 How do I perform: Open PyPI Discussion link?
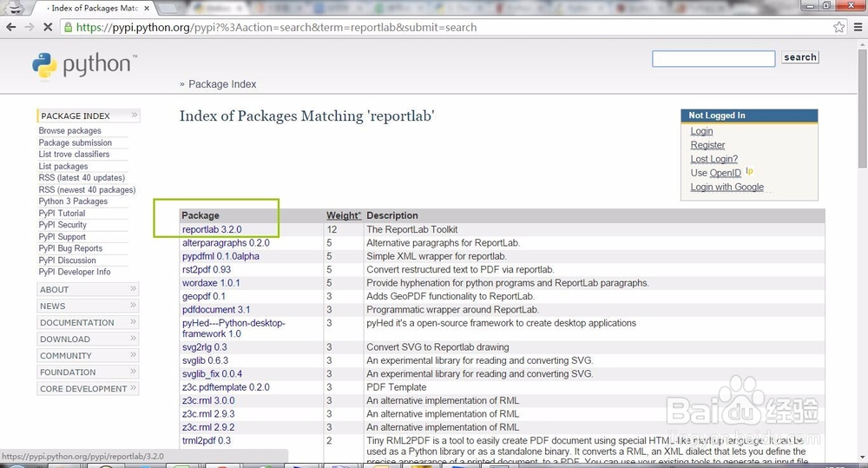[x=67, y=260]
